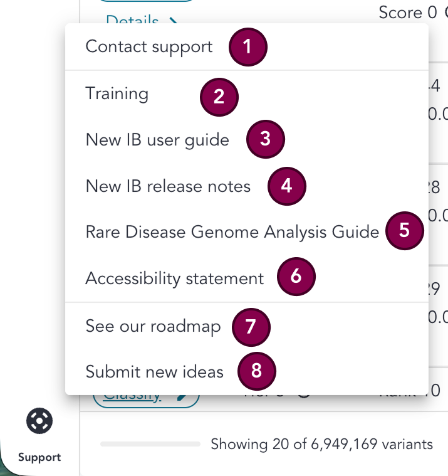Screen dimensions: 448x476
Task: Click the variants loading progress bar
Action: point(150,445)
